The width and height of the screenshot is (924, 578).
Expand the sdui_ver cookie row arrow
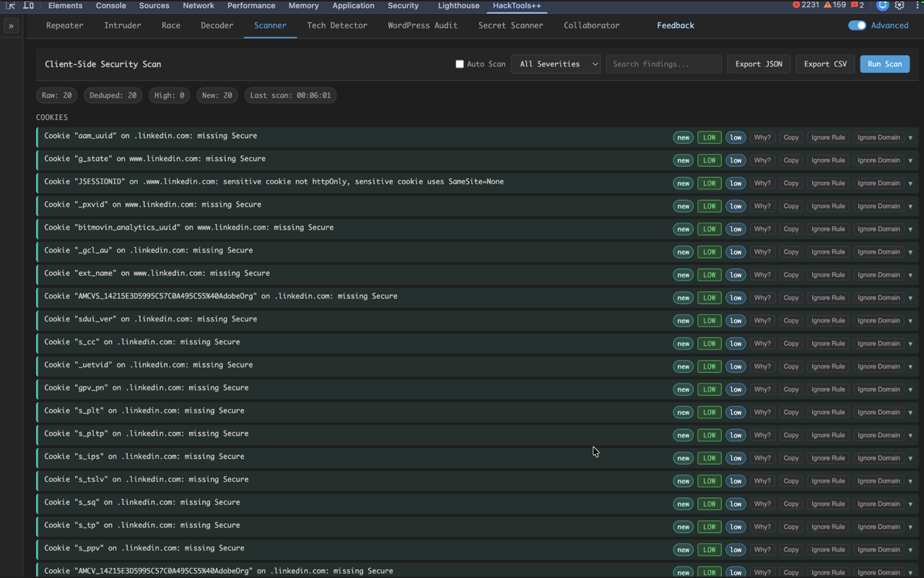tap(910, 321)
